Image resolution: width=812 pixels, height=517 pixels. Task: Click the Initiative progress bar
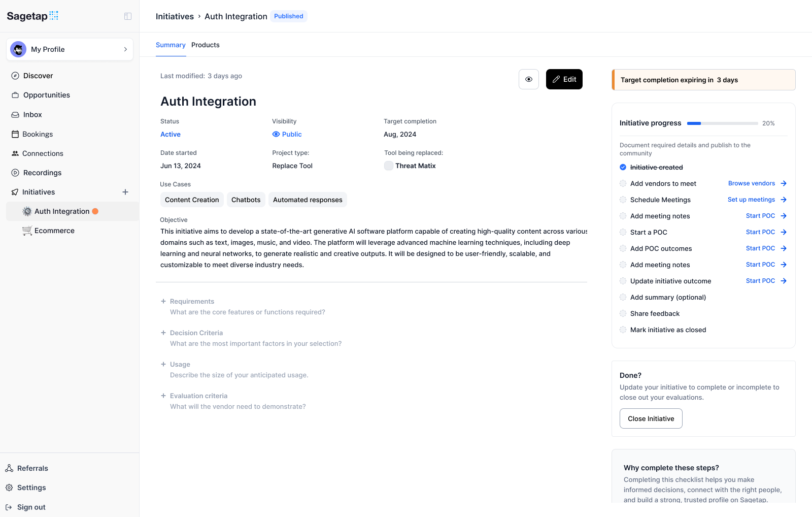point(722,123)
